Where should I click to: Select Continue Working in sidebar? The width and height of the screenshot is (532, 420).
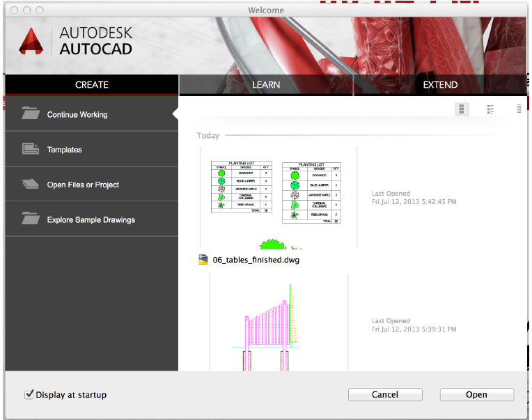click(92, 114)
